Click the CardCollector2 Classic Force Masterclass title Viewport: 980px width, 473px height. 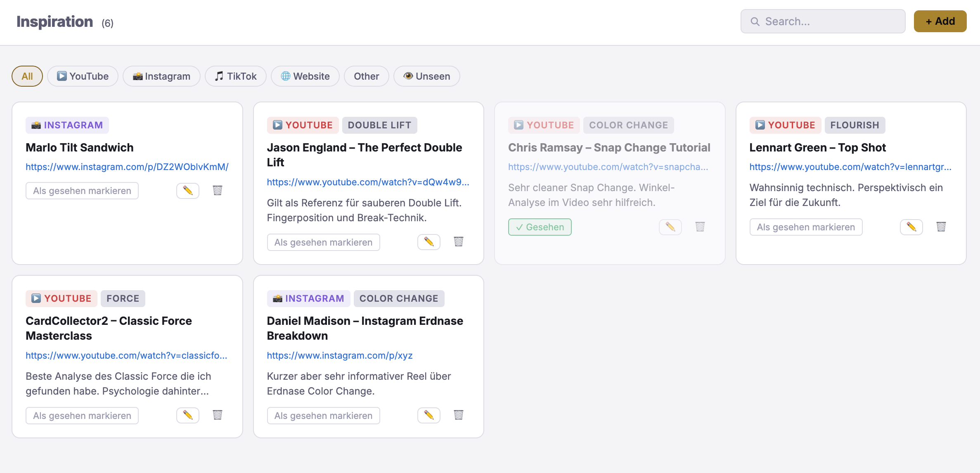click(109, 328)
